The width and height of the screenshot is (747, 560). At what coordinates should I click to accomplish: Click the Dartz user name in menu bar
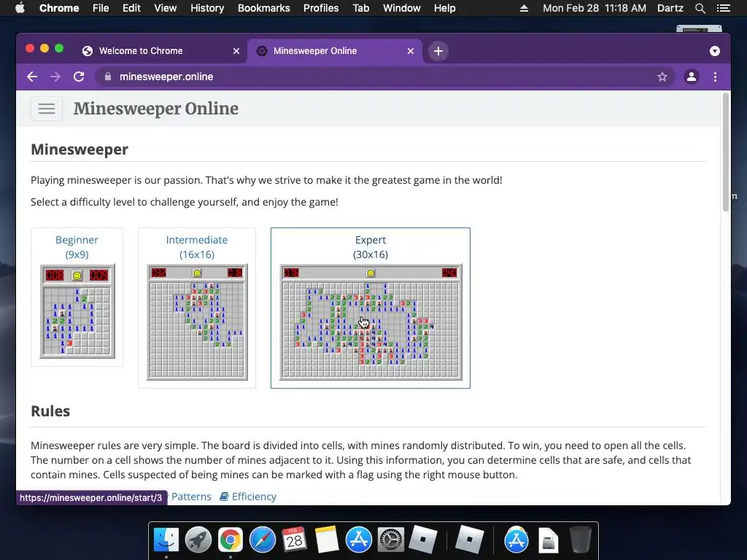(670, 8)
